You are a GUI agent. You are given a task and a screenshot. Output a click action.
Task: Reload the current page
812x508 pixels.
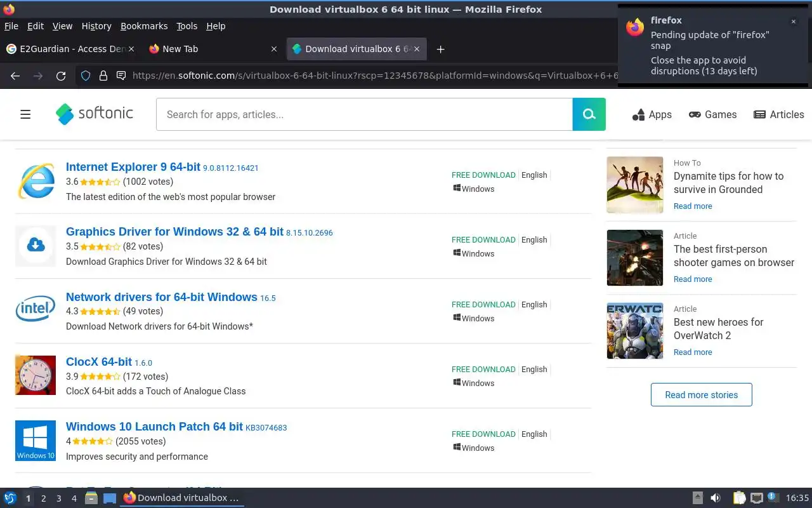(61, 76)
